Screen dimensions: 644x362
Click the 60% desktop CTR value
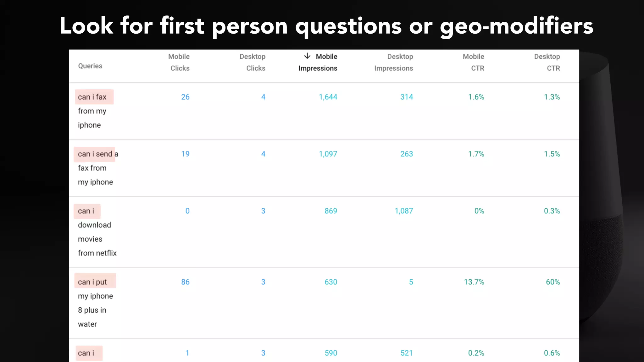[553, 282]
